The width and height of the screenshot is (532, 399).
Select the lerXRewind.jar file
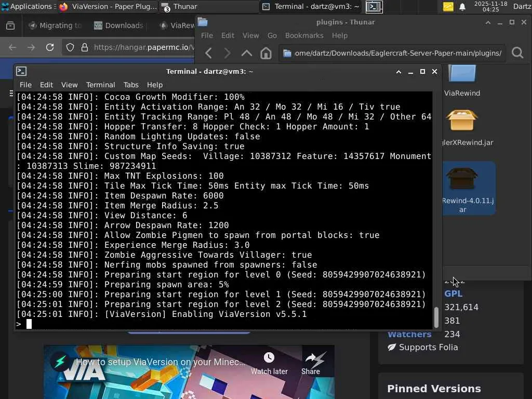468,128
